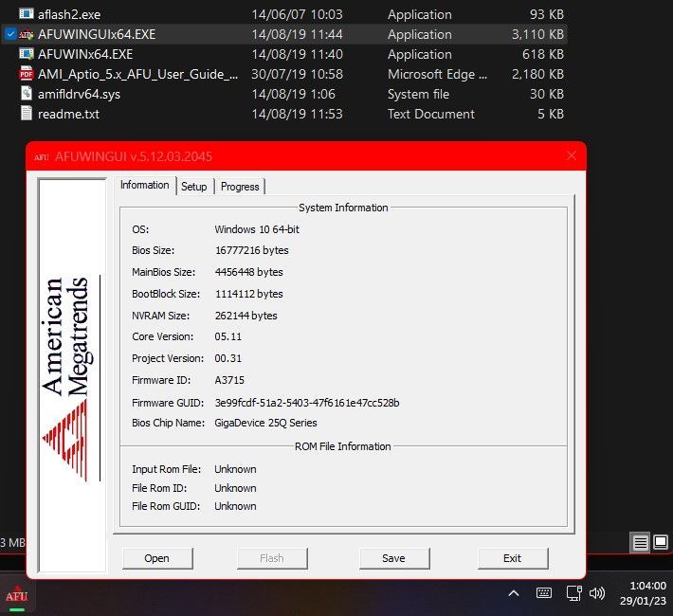Click the BootBlock Size value 1114112 bytes
This screenshot has width=673, height=616.
tap(249, 294)
